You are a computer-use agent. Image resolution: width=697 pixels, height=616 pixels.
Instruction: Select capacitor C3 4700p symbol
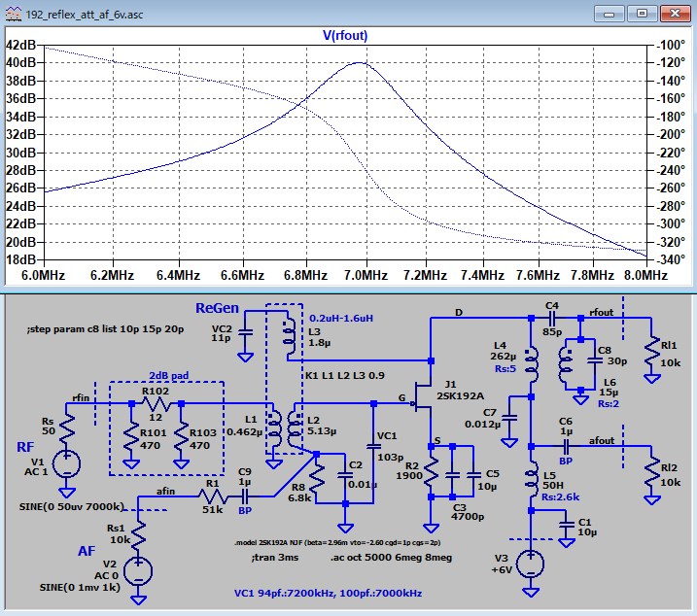[x=452, y=475]
